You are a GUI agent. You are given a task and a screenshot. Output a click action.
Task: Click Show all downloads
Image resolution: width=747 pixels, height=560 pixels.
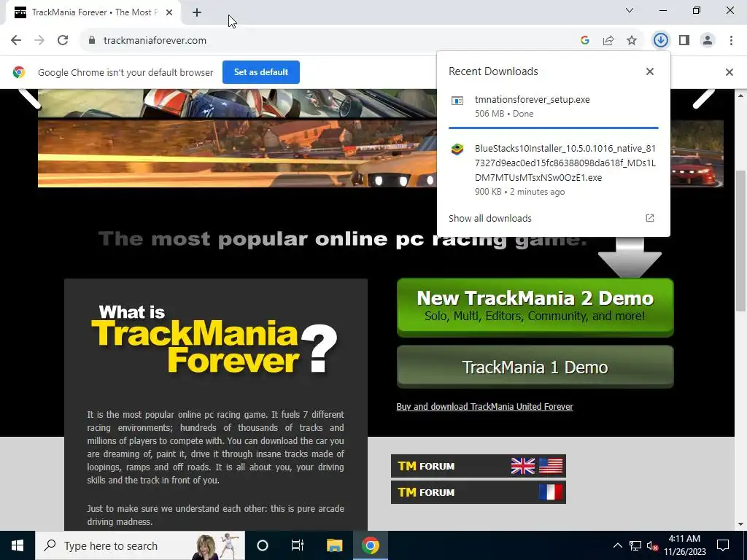tap(489, 218)
